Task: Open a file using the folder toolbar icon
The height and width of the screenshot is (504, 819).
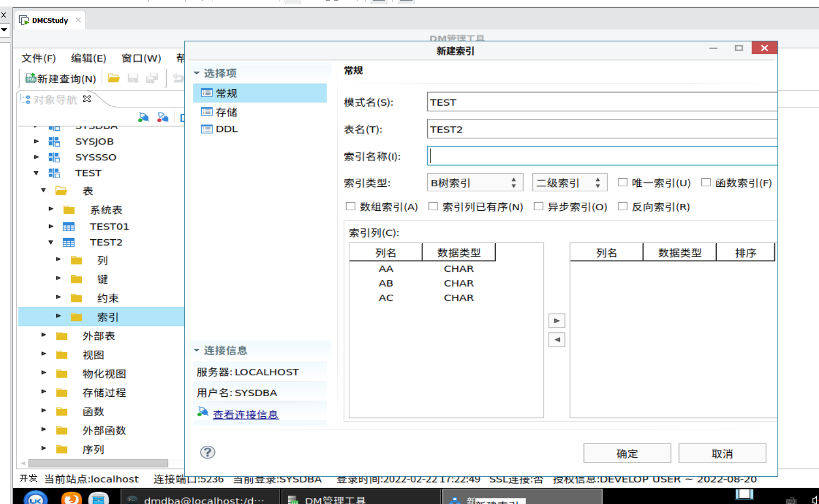Action: 113,77
